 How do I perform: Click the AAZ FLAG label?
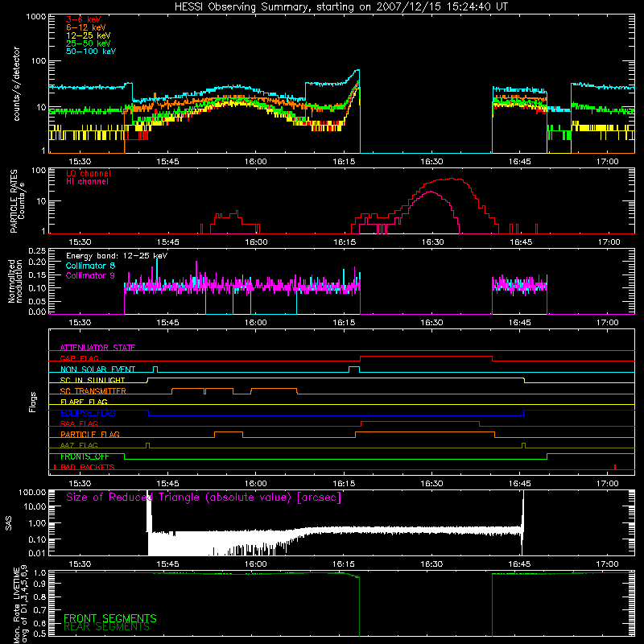coord(79,445)
